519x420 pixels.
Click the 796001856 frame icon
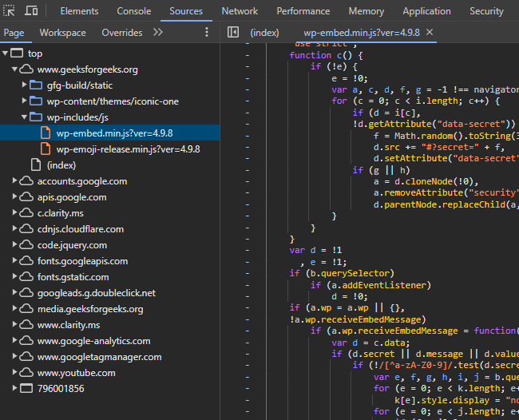coord(26,388)
